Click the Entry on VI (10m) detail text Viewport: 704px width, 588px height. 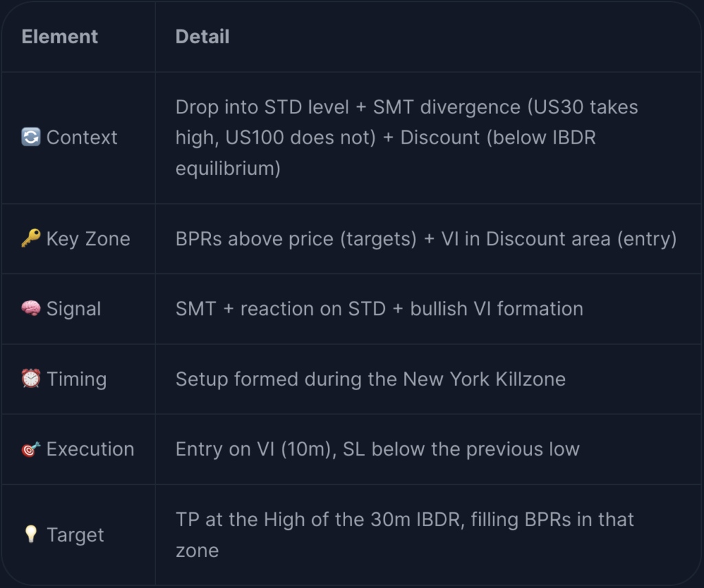pos(377,449)
